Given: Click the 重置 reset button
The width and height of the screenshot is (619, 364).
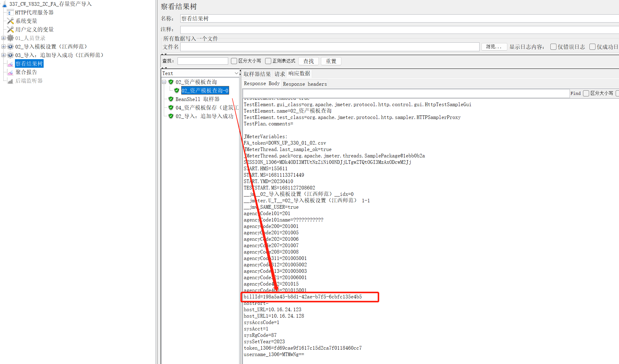Looking at the screenshot, I should pos(331,61).
